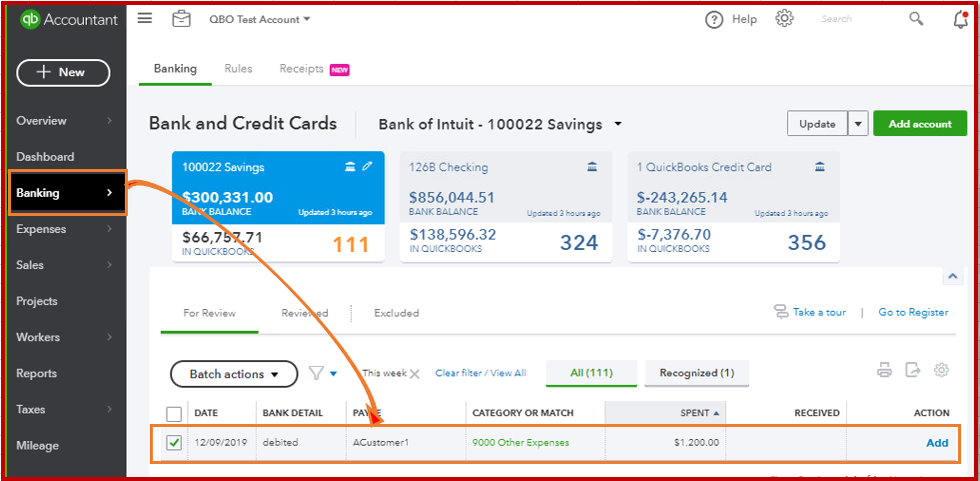Viewport: 980px width, 481px height.
Task: Expand the Expenses sidebar chevron
Action: coord(109,229)
